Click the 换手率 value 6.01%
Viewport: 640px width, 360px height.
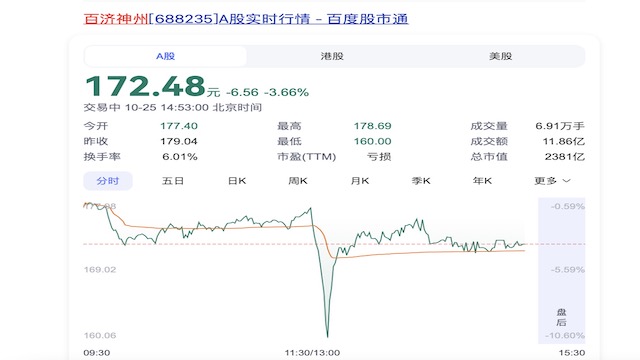180,157
